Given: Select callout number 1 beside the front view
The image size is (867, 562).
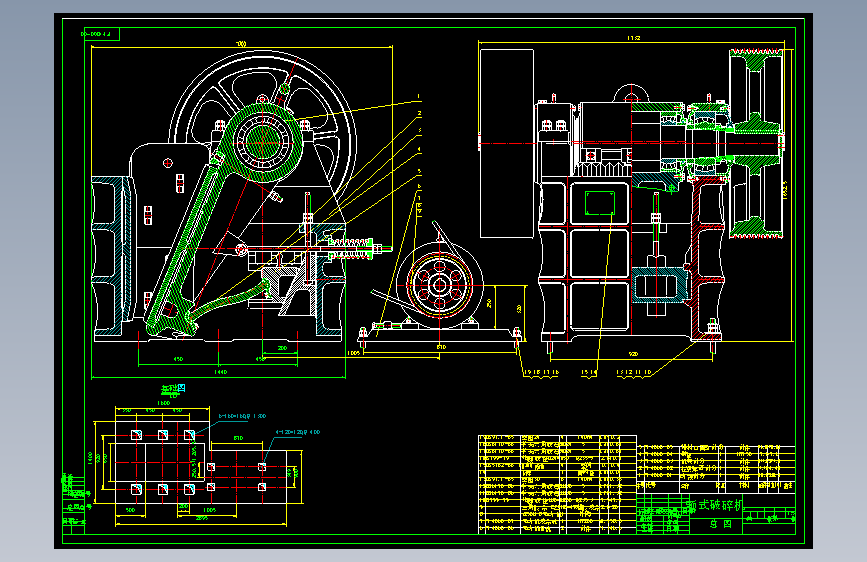Looking at the screenshot, I should [x=419, y=96].
